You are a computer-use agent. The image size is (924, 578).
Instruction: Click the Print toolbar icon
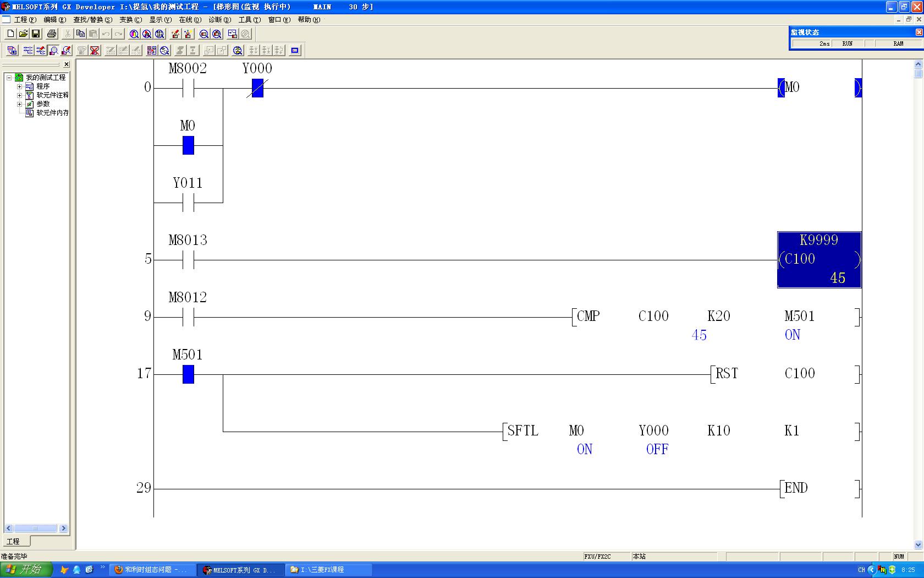click(x=52, y=34)
